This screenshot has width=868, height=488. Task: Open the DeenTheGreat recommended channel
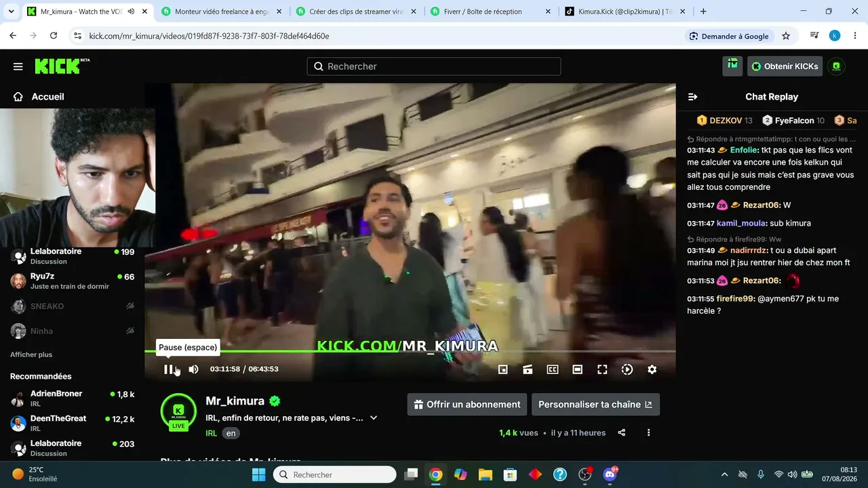(x=73, y=424)
